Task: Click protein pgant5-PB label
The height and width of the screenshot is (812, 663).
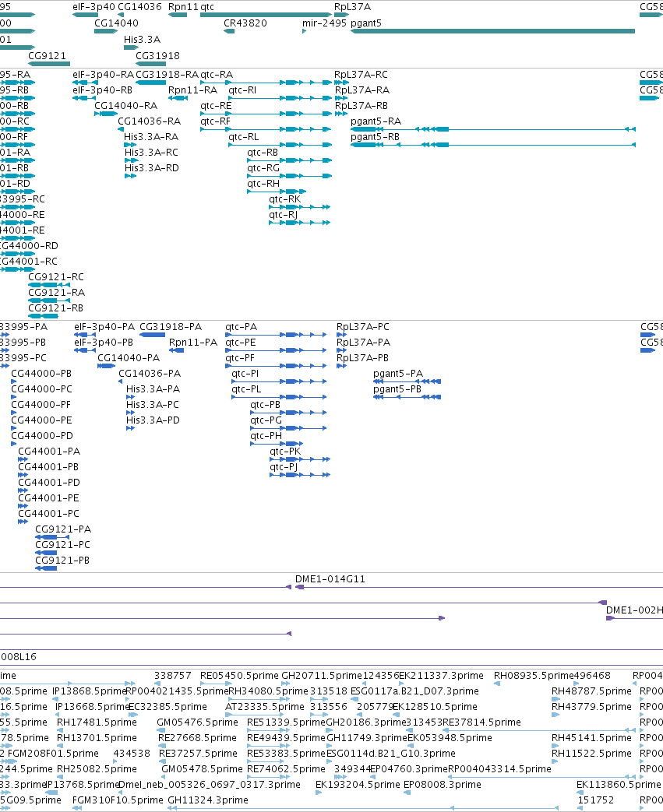Action: (397, 389)
